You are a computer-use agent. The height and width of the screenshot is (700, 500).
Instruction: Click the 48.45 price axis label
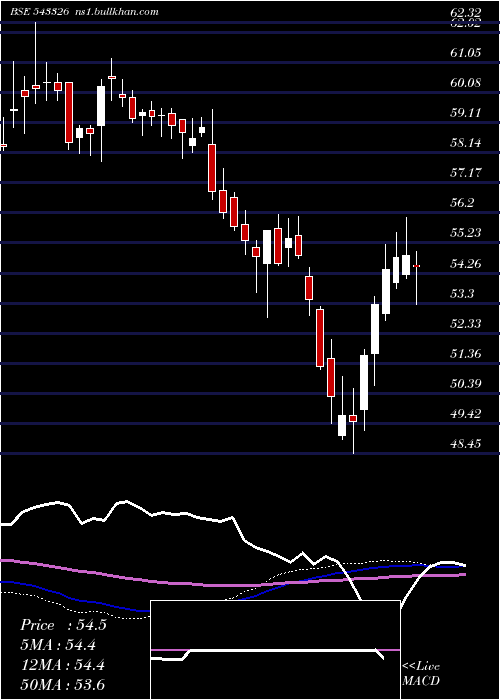pyautogui.click(x=466, y=444)
